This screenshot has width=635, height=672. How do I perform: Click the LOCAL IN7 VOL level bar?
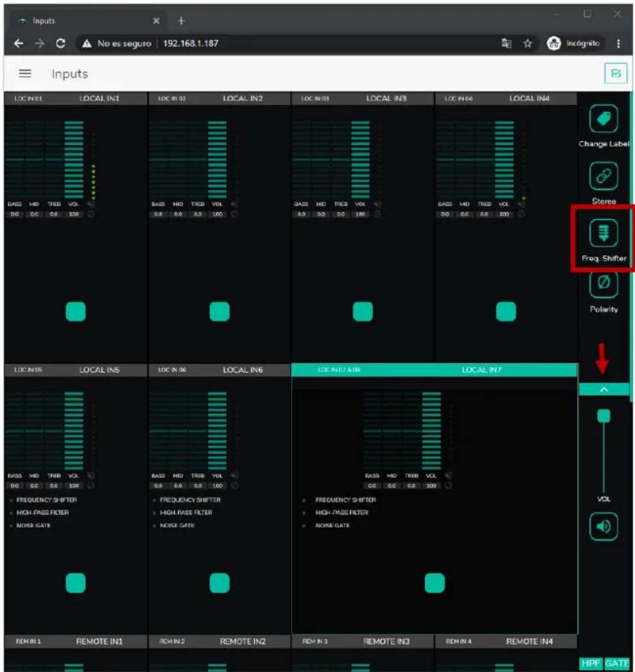[x=431, y=431]
